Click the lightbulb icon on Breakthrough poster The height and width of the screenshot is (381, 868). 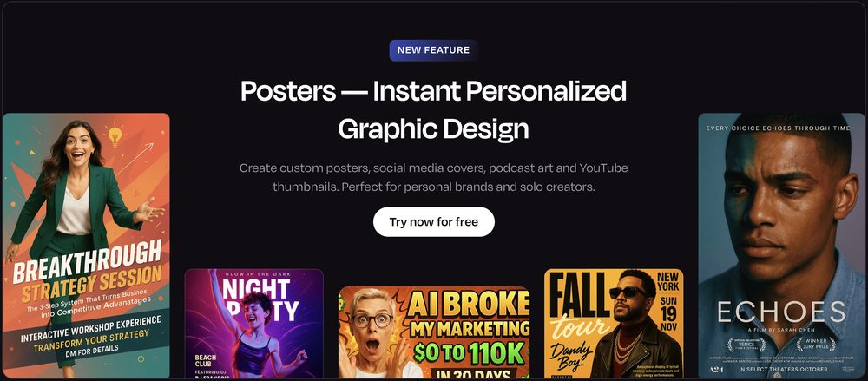pos(115,136)
